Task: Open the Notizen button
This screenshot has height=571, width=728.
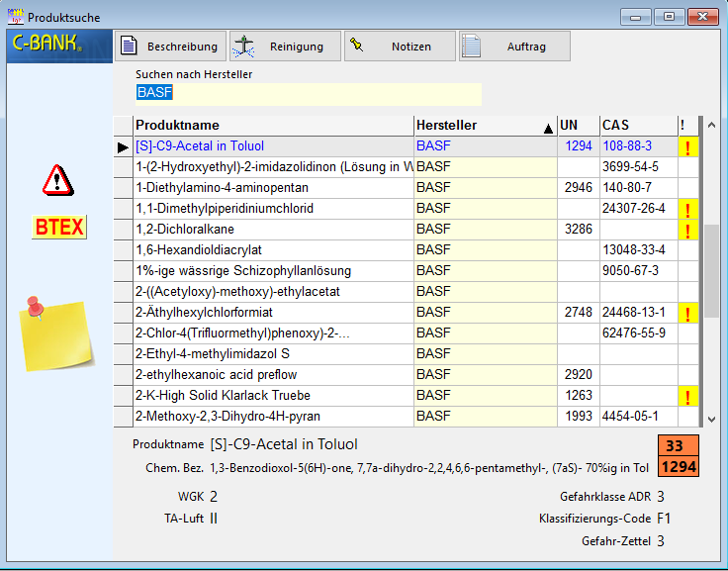Action: point(400,47)
